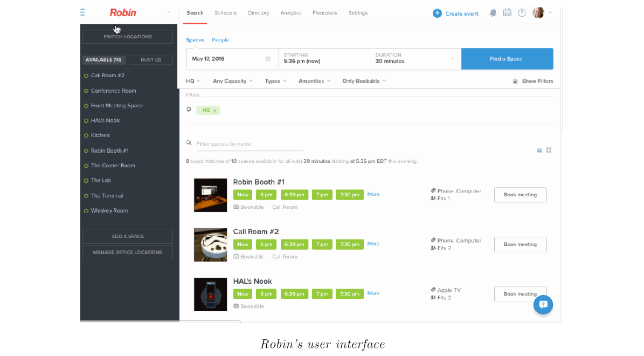This screenshot has width=644, height=356.
Task: Go to the Floorplans tab
Action: coord(325,13)
